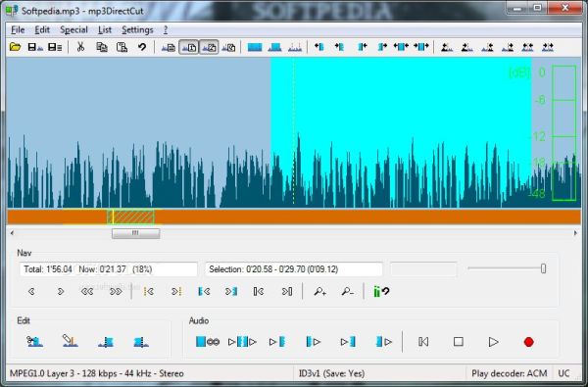Click the Selection time range field
The height and width of the screenshot is (387, 588).
point(294,269)
